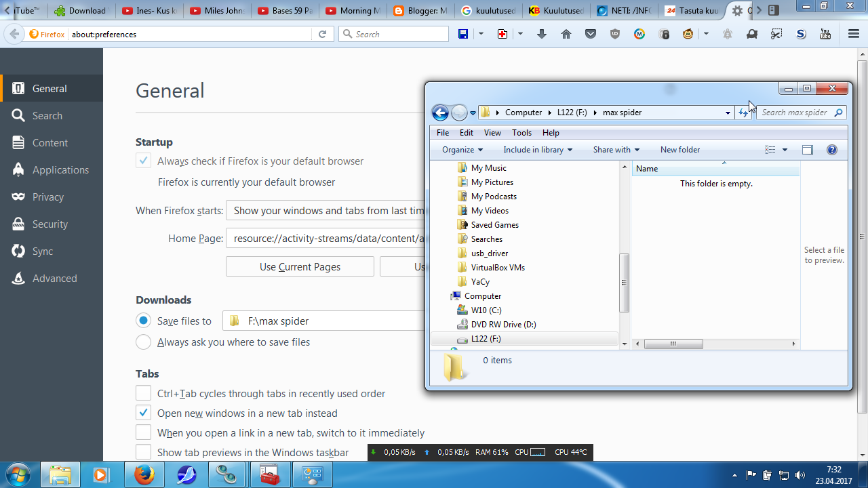Open dropdown arrow next to floppy save icon
The image size is (868, 488).
click(x=481, y=34)
